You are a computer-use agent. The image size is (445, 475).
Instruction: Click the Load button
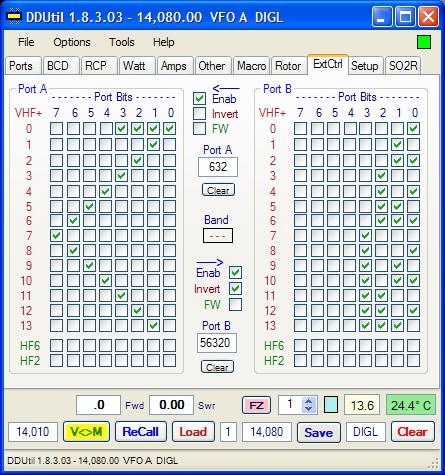click(x=193, y=432)
